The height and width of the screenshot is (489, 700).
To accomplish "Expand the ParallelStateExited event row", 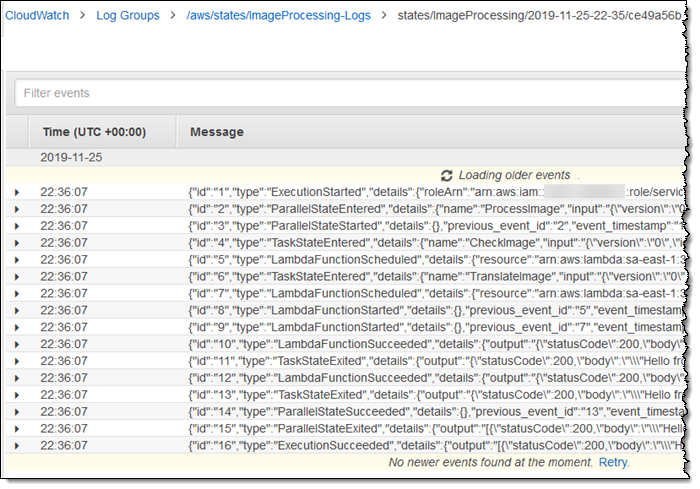I will pyautogui.click(x=17, y=428).
